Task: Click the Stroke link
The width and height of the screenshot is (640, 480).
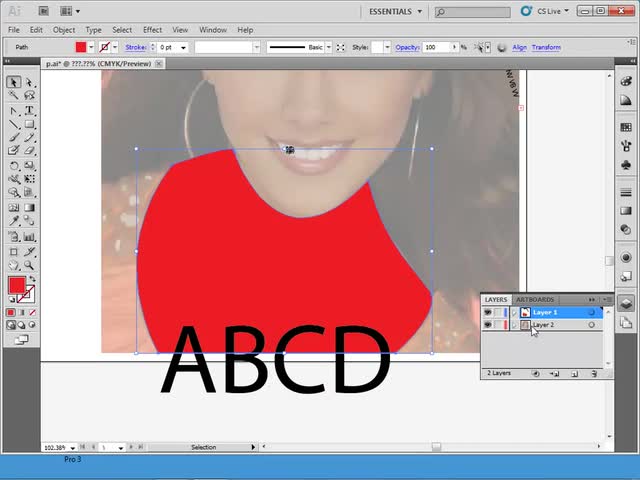Action: coord(136,47)
